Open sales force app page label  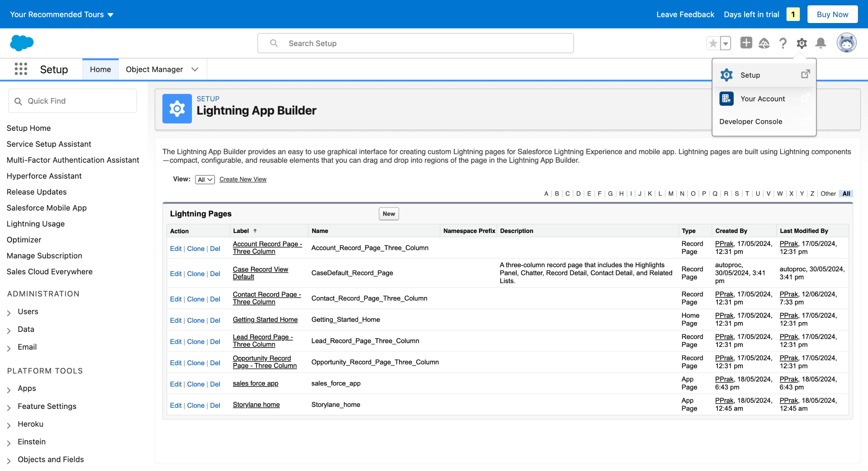coord(255,383)
